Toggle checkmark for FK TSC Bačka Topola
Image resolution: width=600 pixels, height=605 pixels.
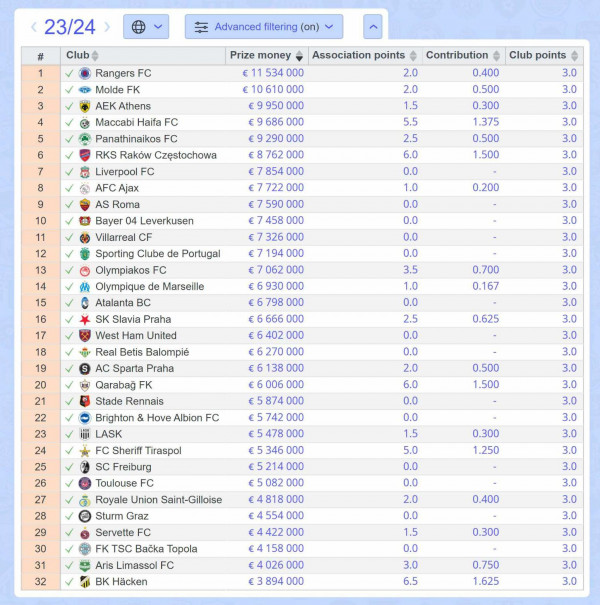(x=69, y=549)
